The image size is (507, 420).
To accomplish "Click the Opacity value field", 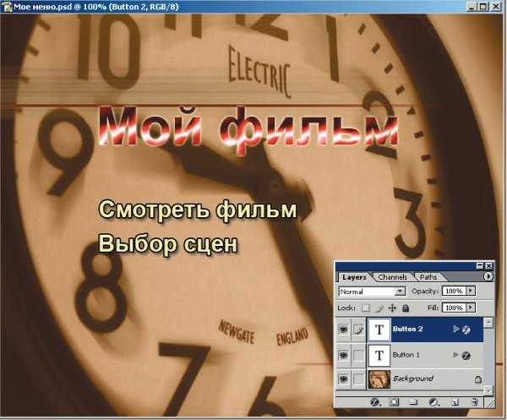I will coord(454,291).
